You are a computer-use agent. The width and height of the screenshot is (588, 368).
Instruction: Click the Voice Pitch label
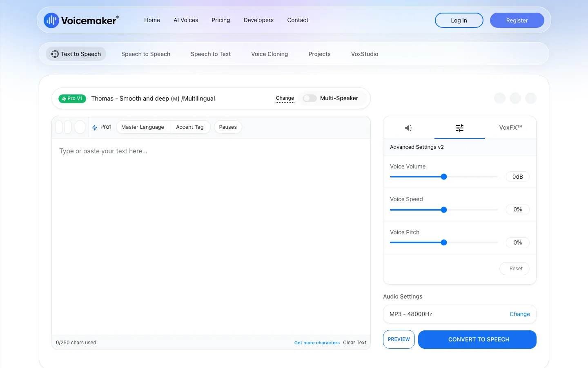pos(405,232)
